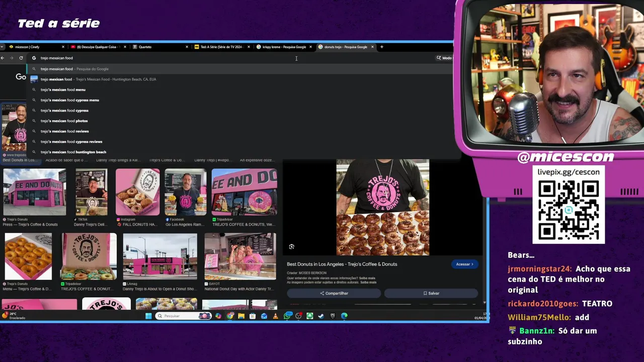Click the Acessar button

[464, 264]
